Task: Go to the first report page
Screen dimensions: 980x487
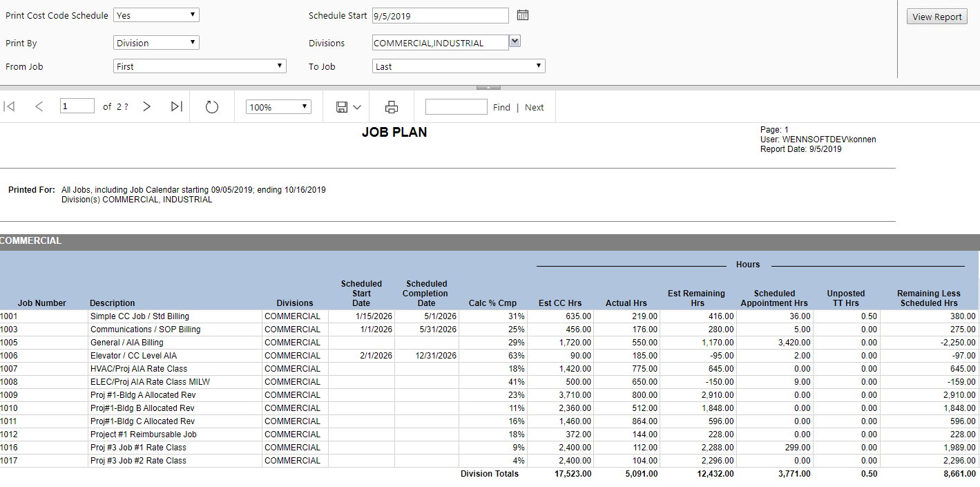Action: (x=10, y=106)
